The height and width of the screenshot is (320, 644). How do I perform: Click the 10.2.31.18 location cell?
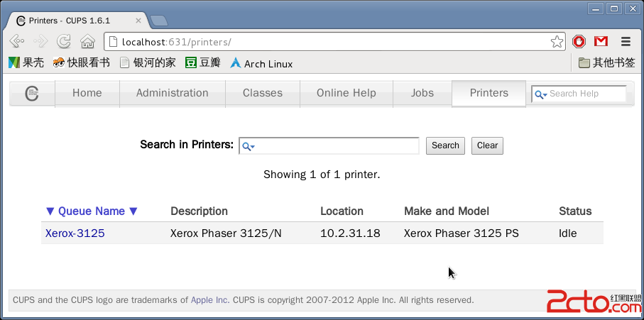point(350,233)
